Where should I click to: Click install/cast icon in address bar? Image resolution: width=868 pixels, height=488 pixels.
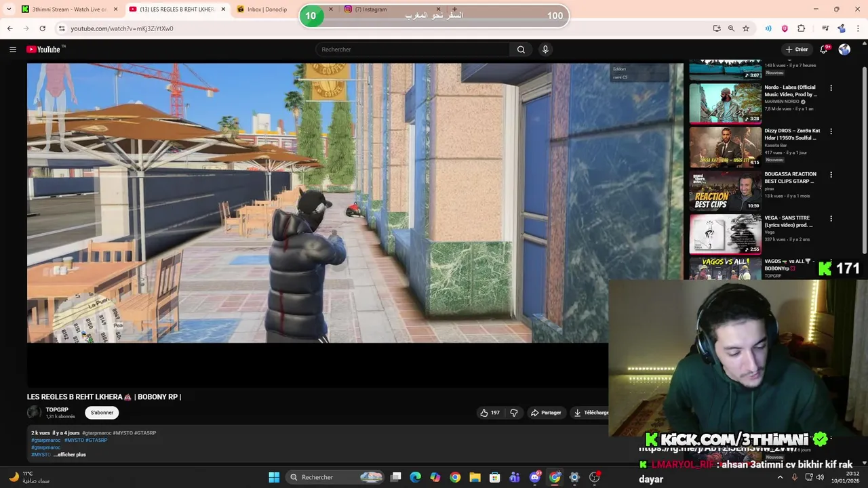pos(717,28)
